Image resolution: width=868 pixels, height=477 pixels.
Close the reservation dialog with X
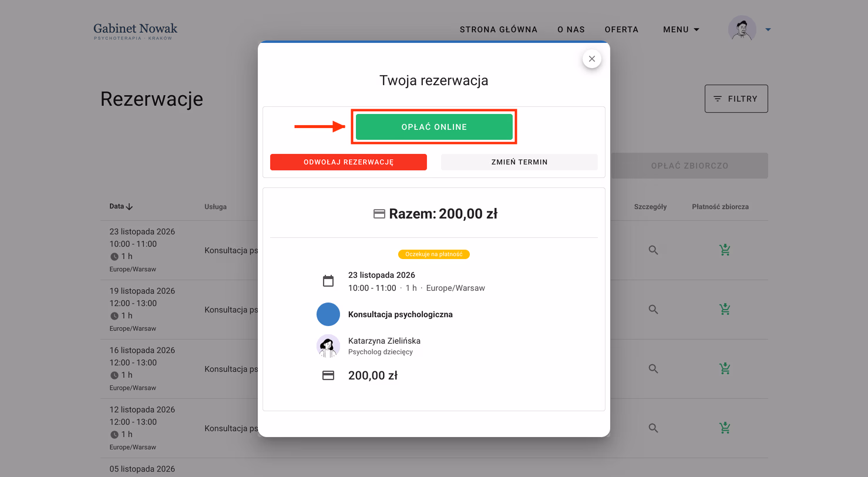click(591, 59)
